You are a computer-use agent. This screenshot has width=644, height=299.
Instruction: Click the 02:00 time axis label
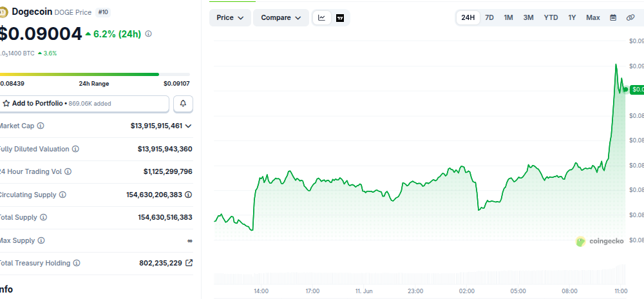pos(467,291)
